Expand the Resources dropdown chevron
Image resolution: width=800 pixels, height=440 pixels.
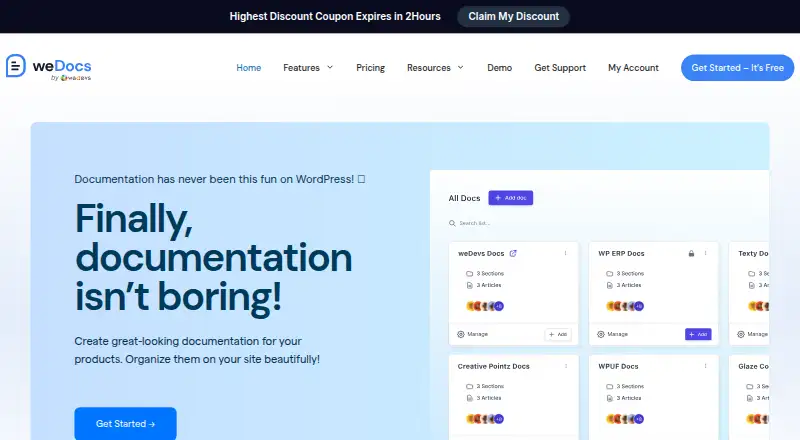(461, 67)
